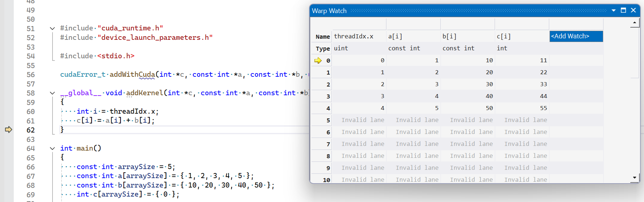This screenshot has height=202, width=644.
Task: Click the Warp Watch title bar text
Action: pos(329,11)
